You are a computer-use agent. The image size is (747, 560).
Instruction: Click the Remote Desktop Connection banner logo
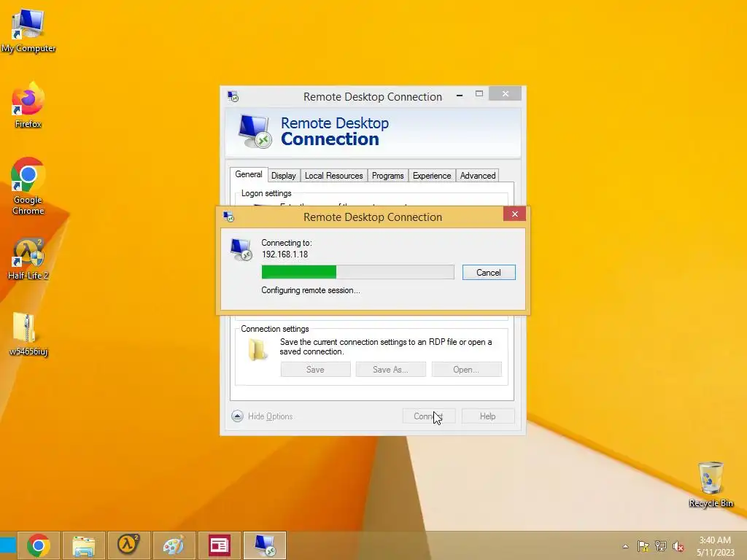coord(255,131)
